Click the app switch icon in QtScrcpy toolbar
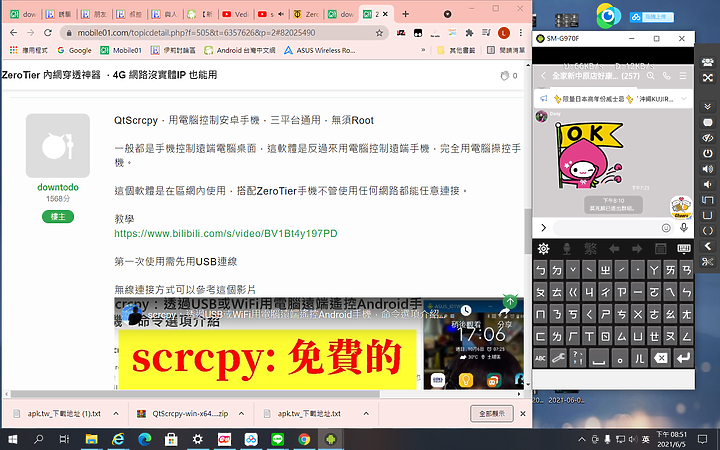Image resolution: width=720 pixels, height=450 pixels. tap(707, 200)
